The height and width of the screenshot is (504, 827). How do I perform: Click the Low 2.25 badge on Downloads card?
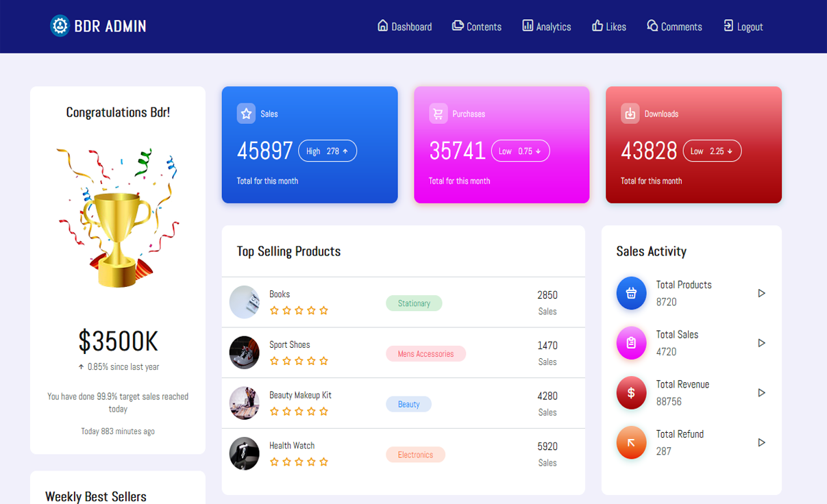(712, 151)
